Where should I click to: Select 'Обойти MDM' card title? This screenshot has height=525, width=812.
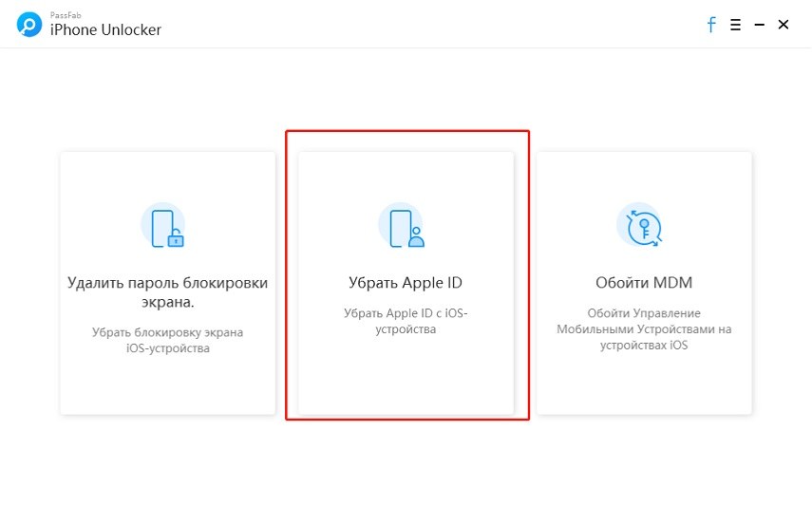tap(644, 283)
